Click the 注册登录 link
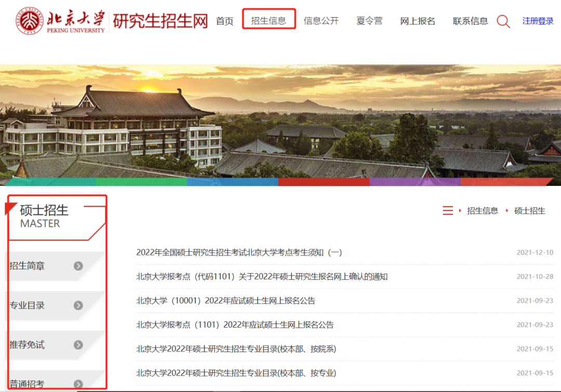Viewport: 561px width, 392px height. [x=538, y=21]
